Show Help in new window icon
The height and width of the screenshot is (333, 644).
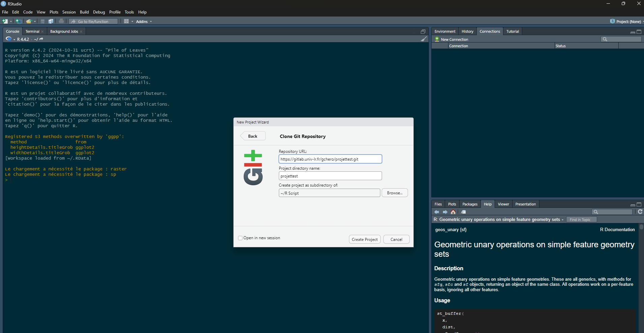coord(463,212)
